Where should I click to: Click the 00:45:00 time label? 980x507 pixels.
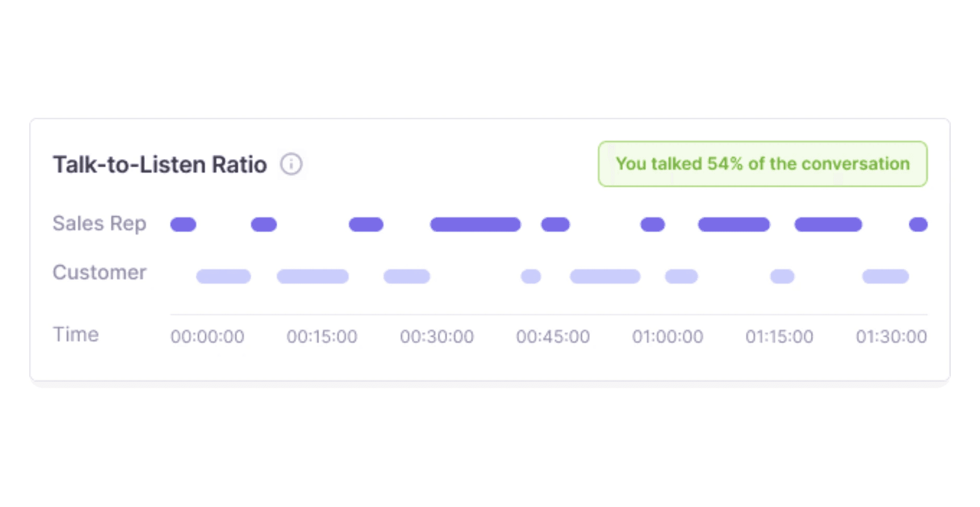[x=553, y=337]
